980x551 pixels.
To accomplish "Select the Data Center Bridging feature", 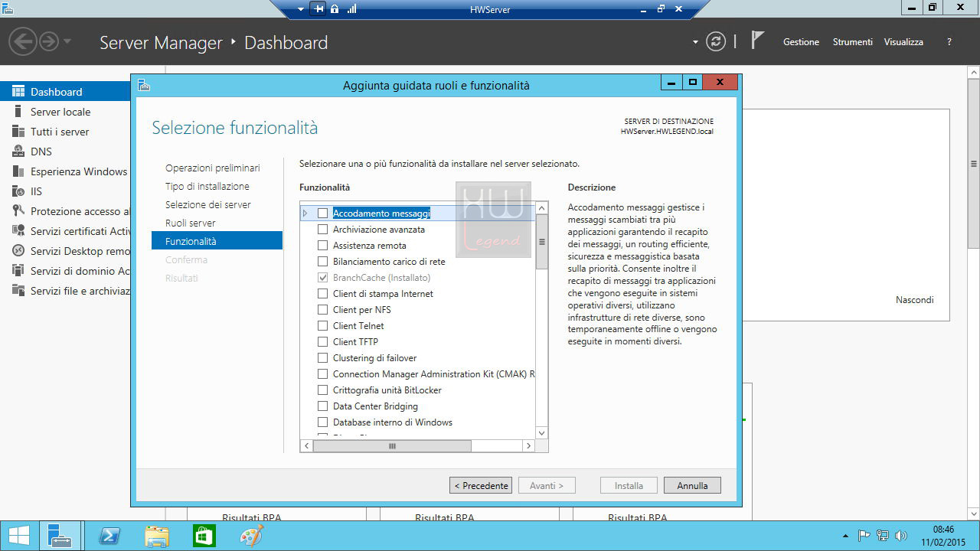I will 375,406.
